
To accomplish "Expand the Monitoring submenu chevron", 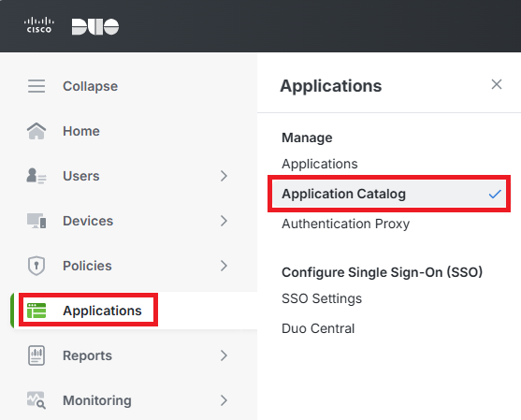I will 224,400.
